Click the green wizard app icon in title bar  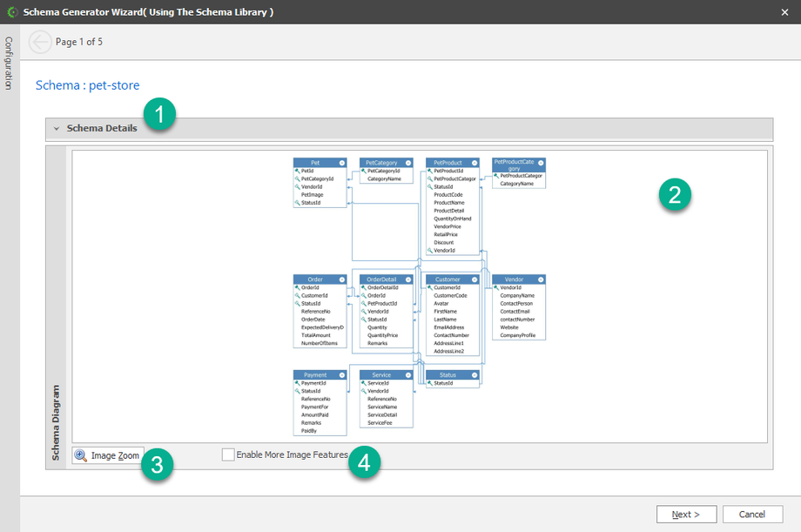(12, 11)
